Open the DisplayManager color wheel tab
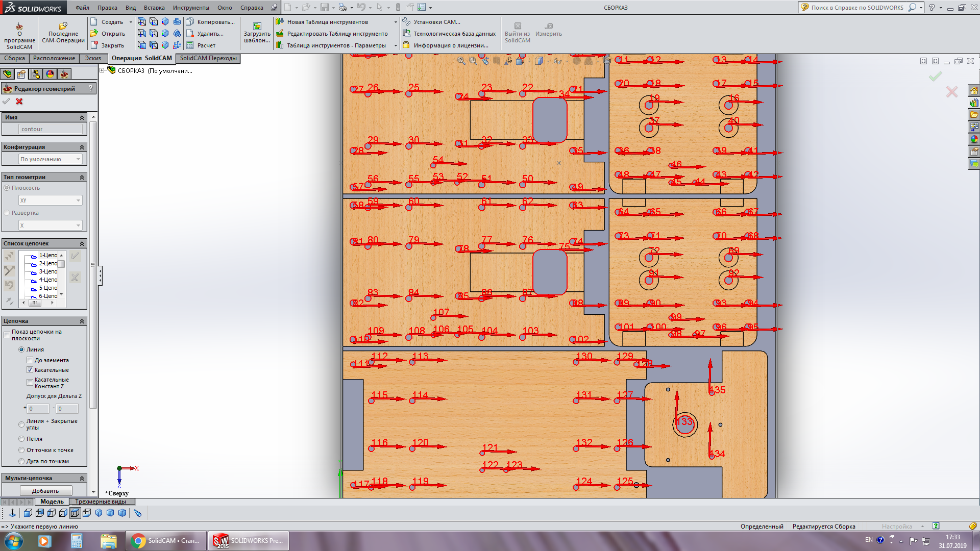 50,74
